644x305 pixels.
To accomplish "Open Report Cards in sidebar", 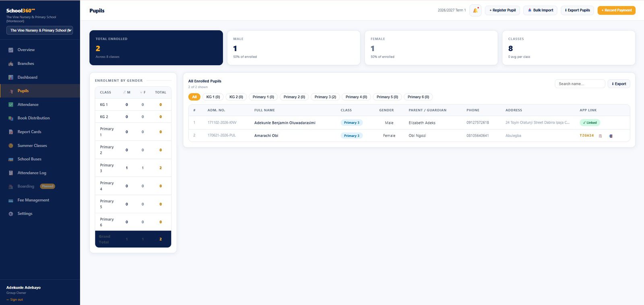I will [29, 132].
